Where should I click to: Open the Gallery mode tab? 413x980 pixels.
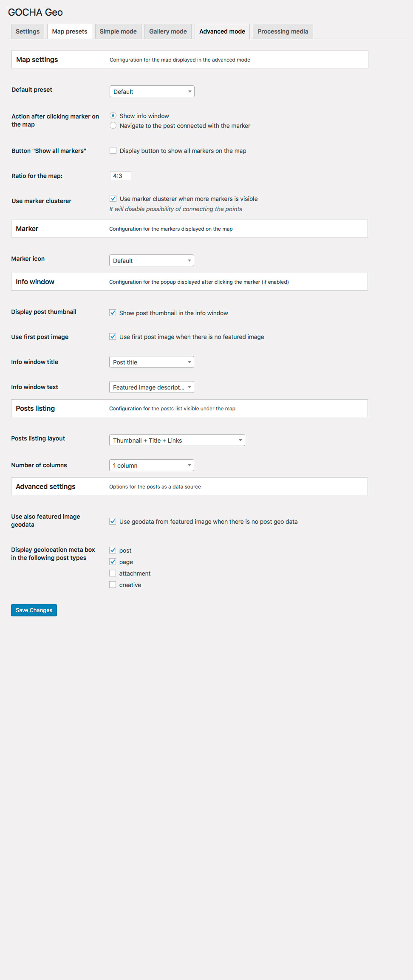[168, 31]
